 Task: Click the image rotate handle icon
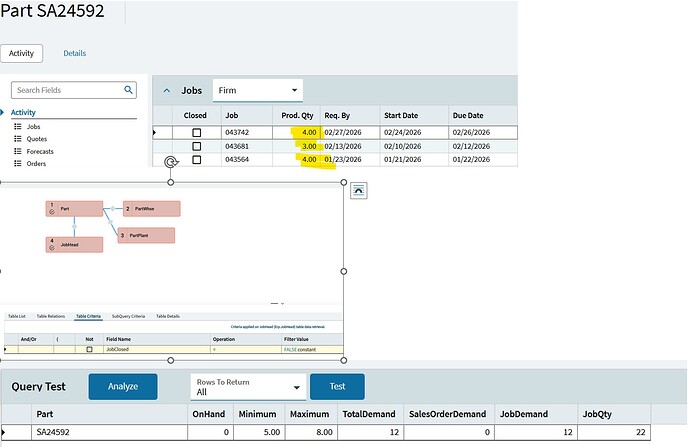point(171,162)
